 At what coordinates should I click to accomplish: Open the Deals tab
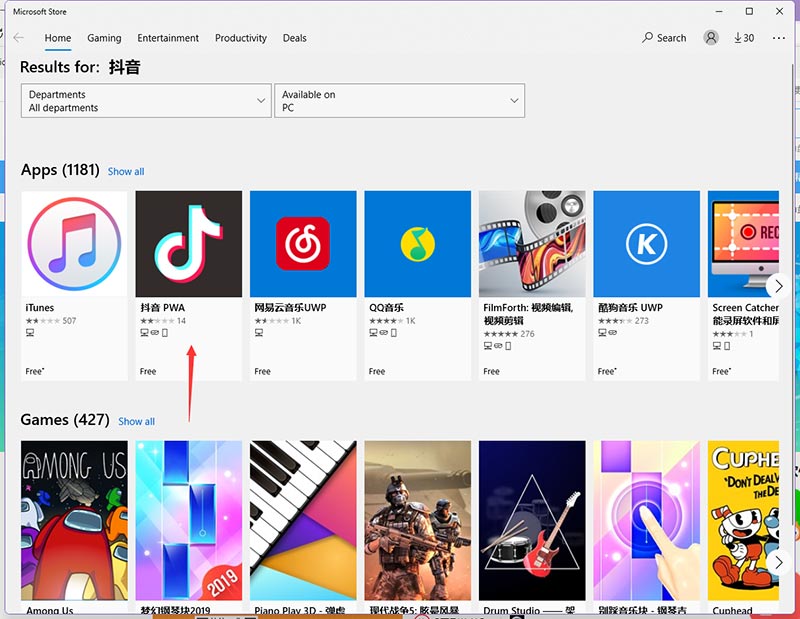[294, 38]
